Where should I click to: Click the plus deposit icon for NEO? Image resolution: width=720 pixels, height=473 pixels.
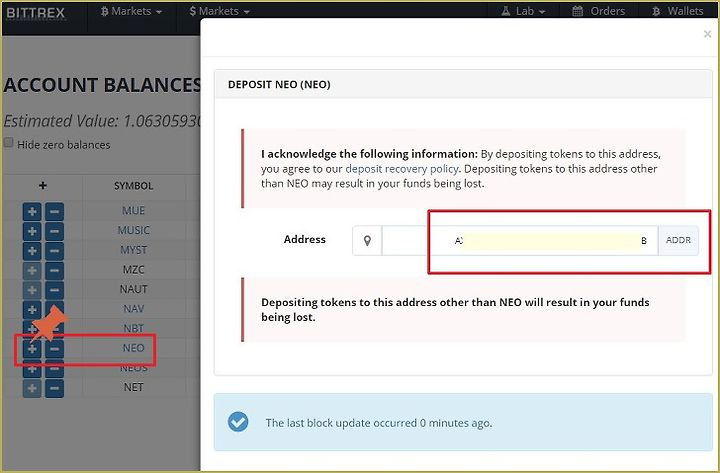pyautogui.click(x=32, y=349)
